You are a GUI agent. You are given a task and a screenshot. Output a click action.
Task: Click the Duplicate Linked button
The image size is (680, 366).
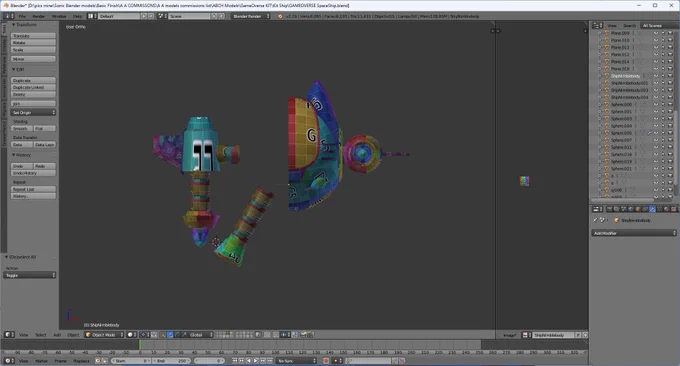33,87
